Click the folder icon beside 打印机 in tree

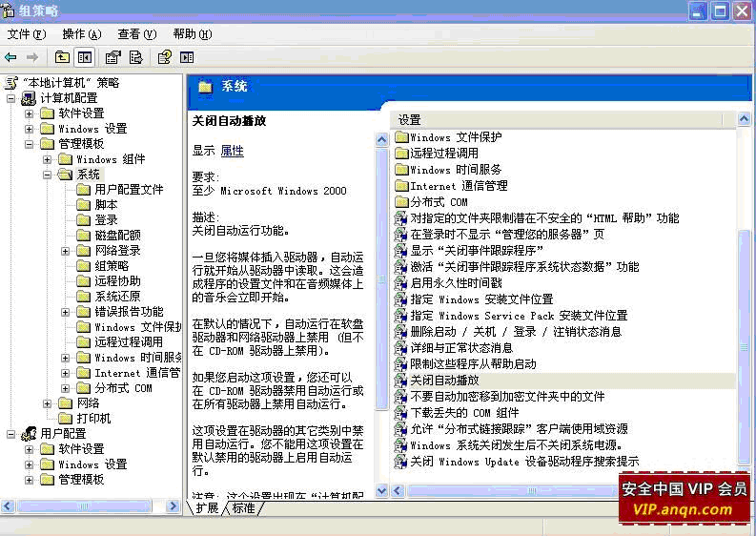coord(65,418)
